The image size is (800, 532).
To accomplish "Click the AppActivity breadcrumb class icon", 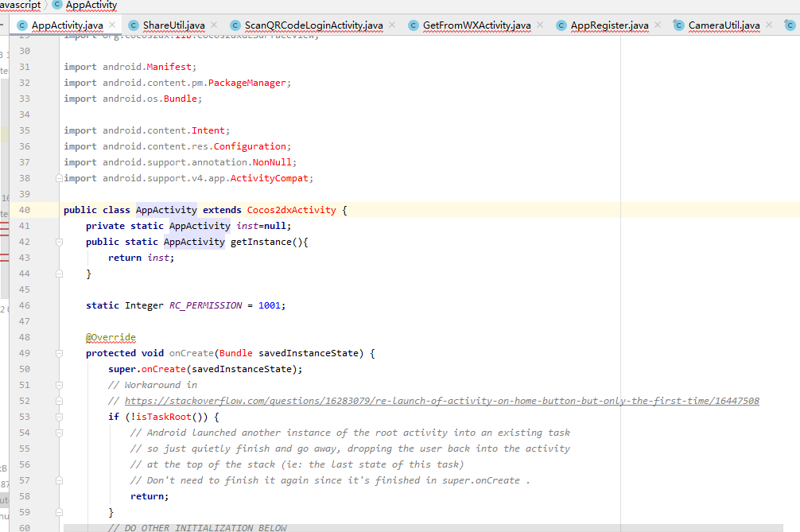I will click(57, 5).
